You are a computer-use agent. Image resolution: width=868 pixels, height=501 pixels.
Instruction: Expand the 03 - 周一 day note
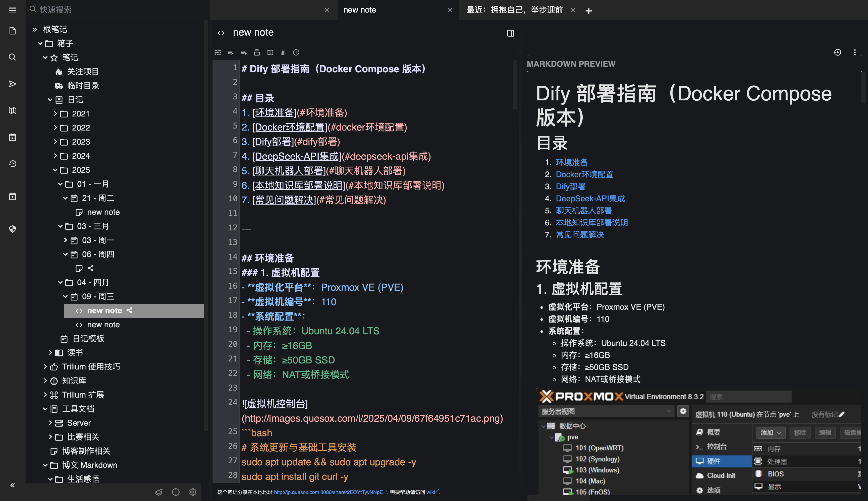(x=65, y=240)
